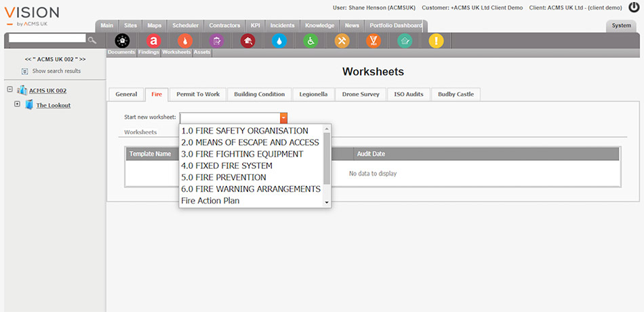Image resolution: width=644 pixels, height=312 pixels.
Task: Click the ACMS UK 002 building icon
Action: [x=22, y=90]
